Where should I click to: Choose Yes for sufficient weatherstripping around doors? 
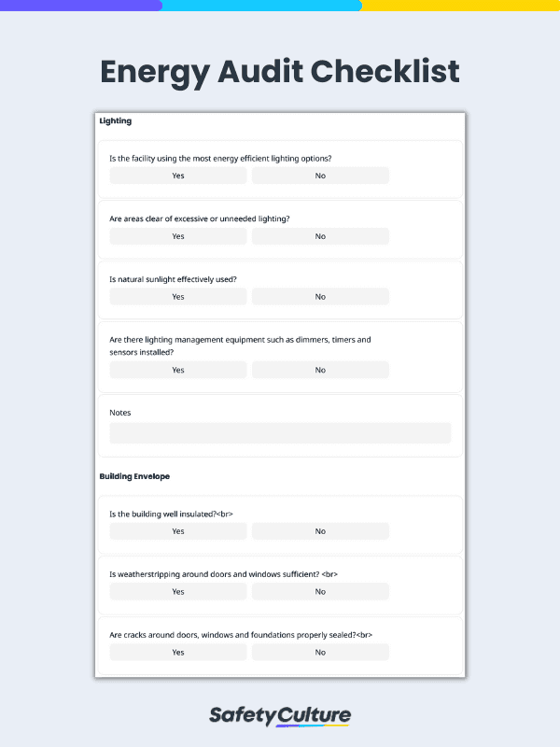pos(177,591)
